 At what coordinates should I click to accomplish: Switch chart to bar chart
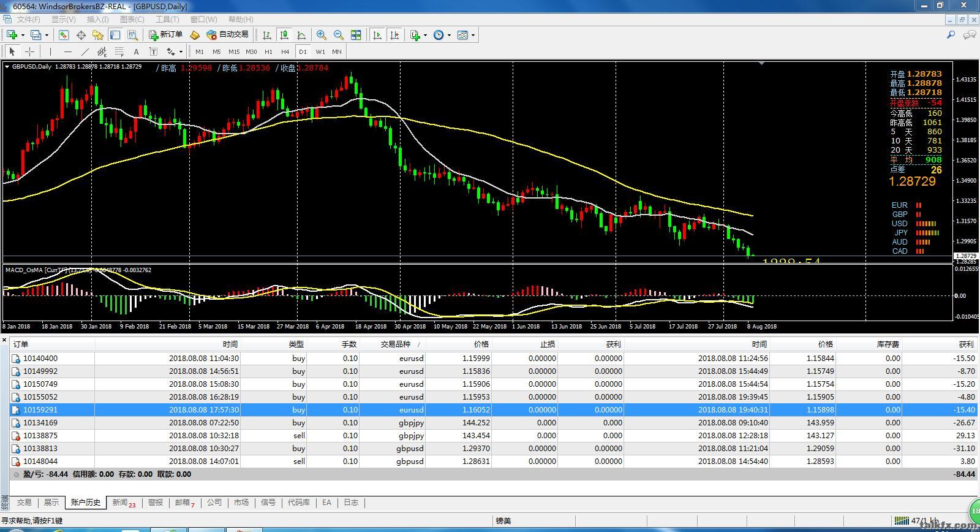tap(267, 35)
